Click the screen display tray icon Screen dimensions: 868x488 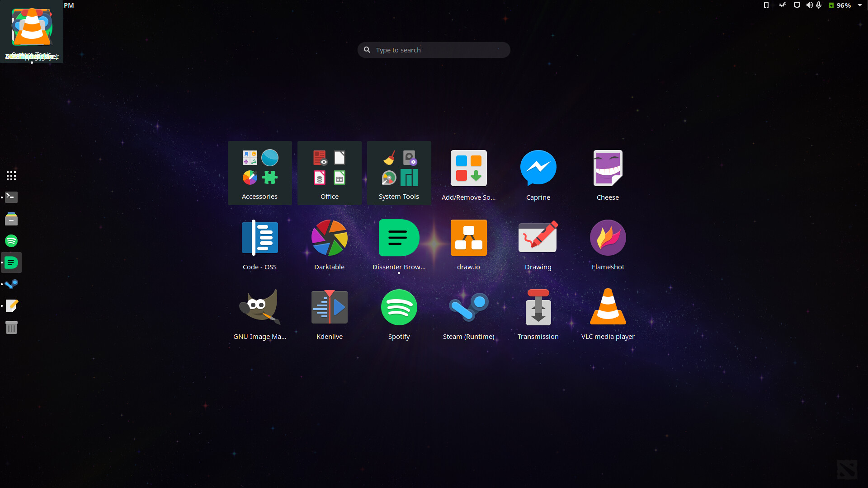pyautogui.click(x=797, y=5)
